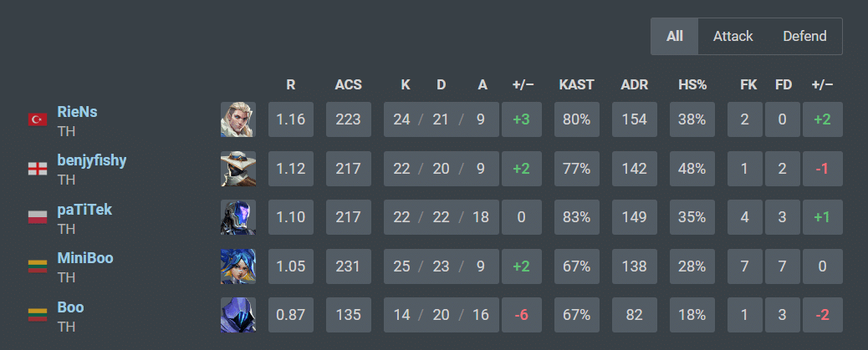This screenshot has width=868, height=350.
Task: Click the ACS column header
Action: pos(348,84)
